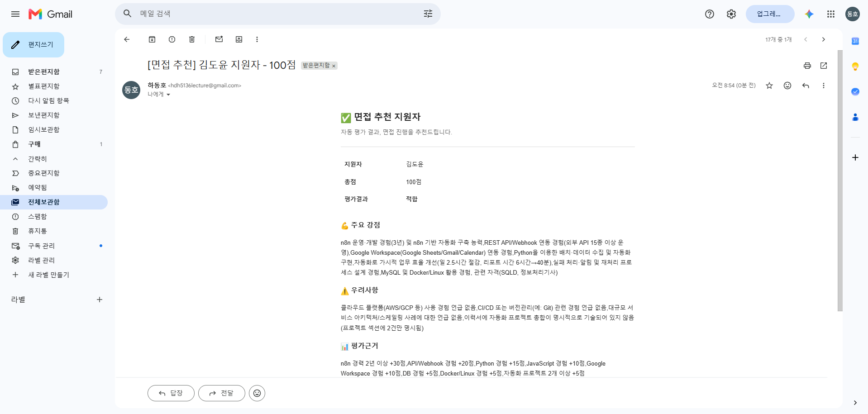
Task: Open the main menu hamburger icon
Action: point(15,14)
